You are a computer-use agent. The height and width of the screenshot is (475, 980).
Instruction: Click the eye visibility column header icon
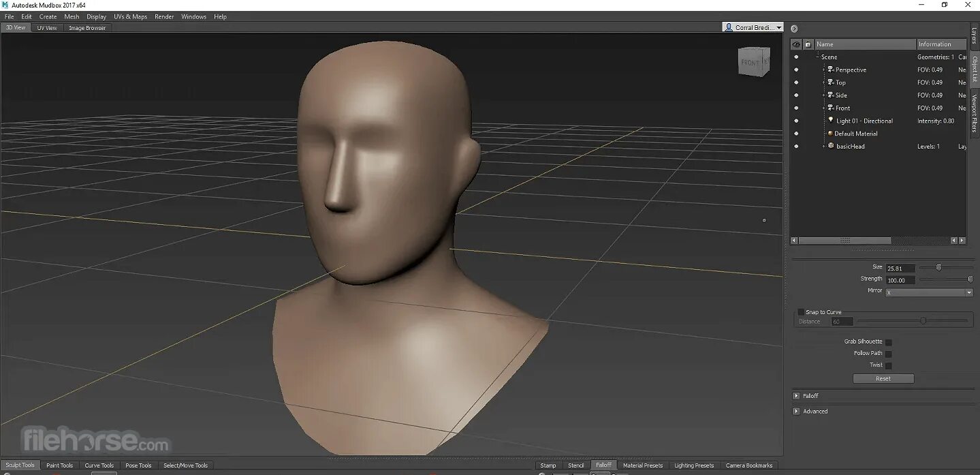pos(796,44)
